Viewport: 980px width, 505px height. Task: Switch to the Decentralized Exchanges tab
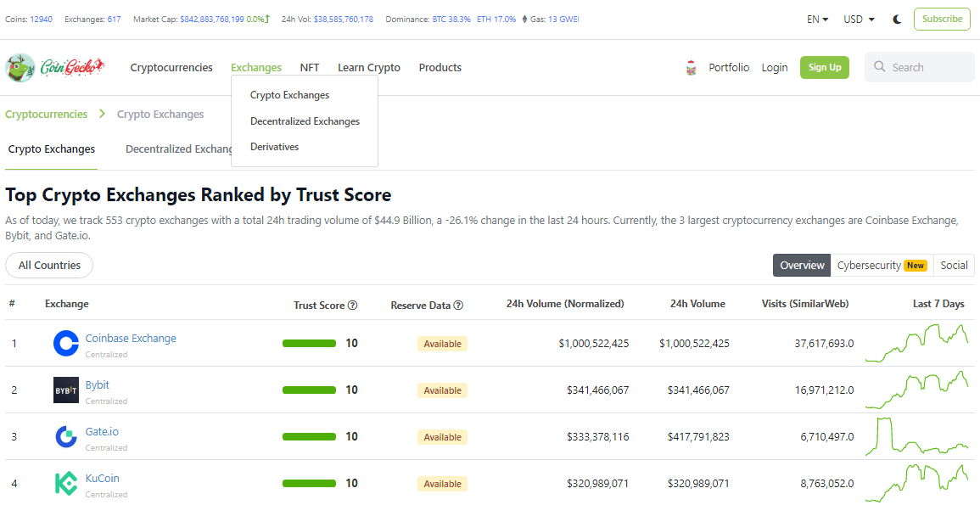[x=179, y=149]
